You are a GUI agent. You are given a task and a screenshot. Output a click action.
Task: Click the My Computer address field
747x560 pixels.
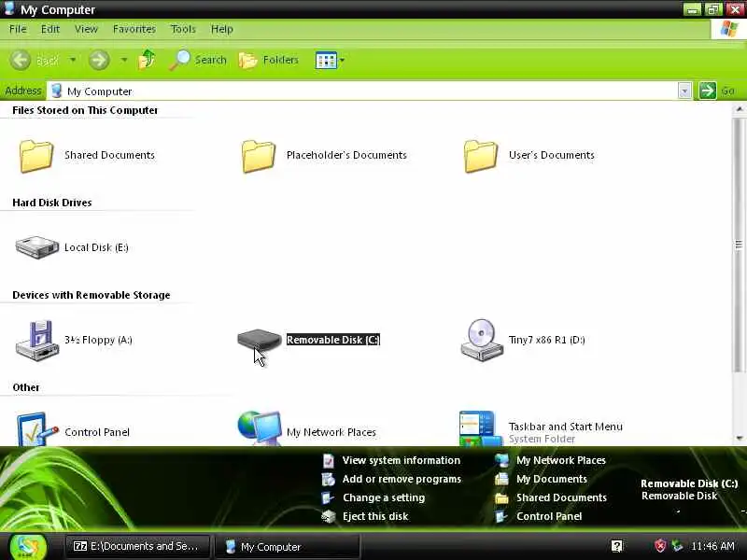(x=362, y=91)
